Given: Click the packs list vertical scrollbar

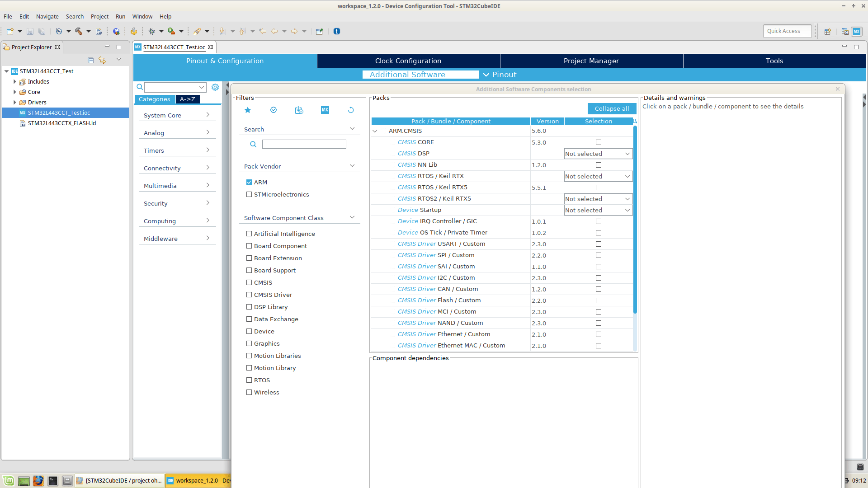Looking at the screenshot, I should 635,220.
